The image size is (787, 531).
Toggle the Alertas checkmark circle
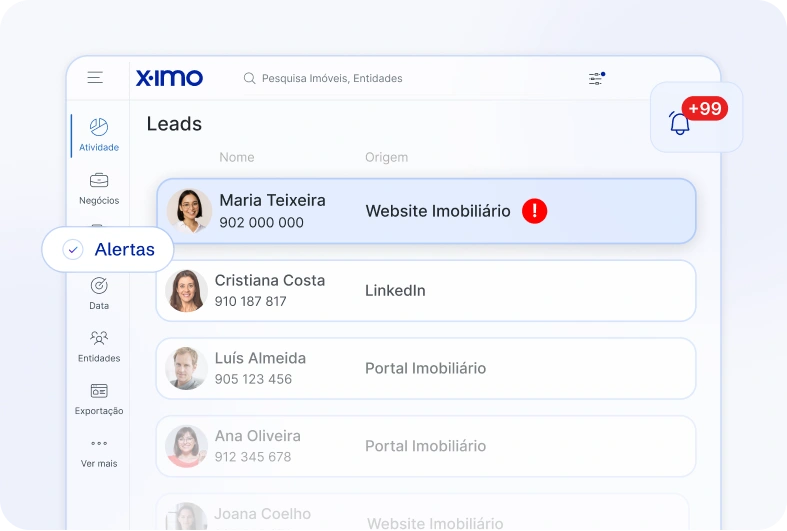[73, 249]
